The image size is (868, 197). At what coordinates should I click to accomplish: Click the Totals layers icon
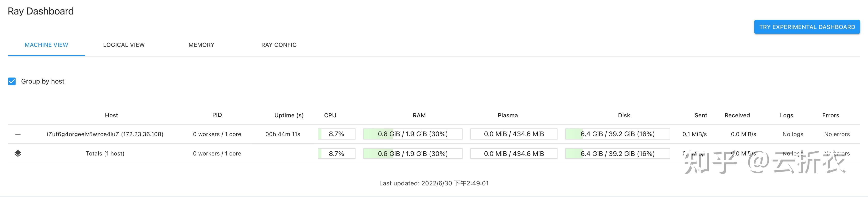click(x=18, y=154)
